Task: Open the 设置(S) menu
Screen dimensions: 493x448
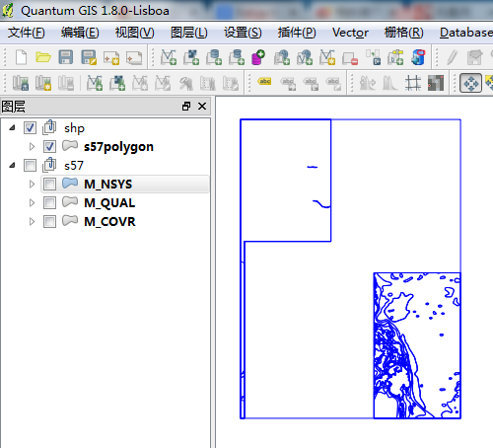Action: 243,33
